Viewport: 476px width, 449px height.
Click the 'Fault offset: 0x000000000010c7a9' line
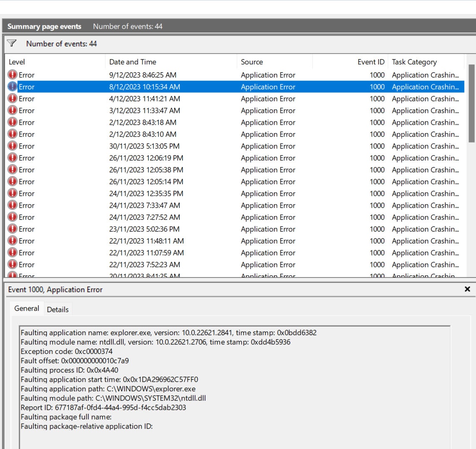(x=74, y=361)
